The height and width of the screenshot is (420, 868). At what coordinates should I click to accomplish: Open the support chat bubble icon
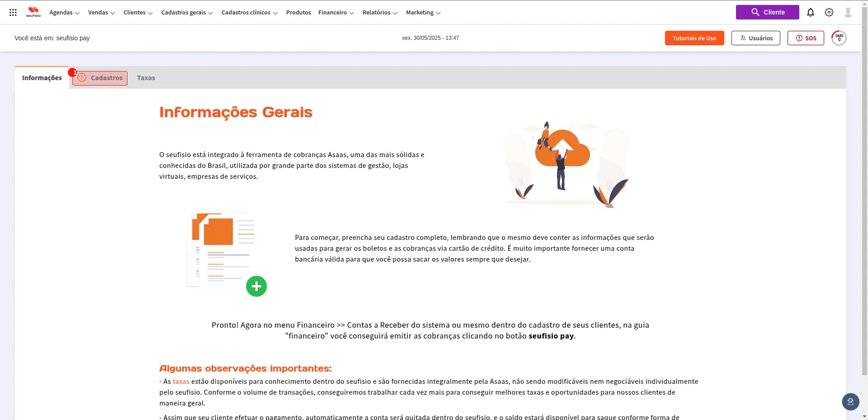pos(850,401)
